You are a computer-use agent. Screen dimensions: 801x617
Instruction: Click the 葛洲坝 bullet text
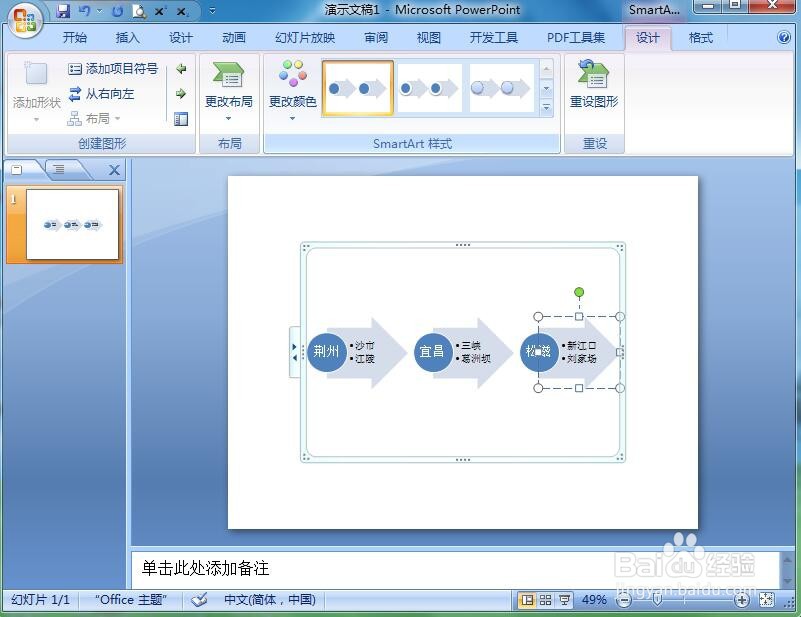[x=476, y=359]
